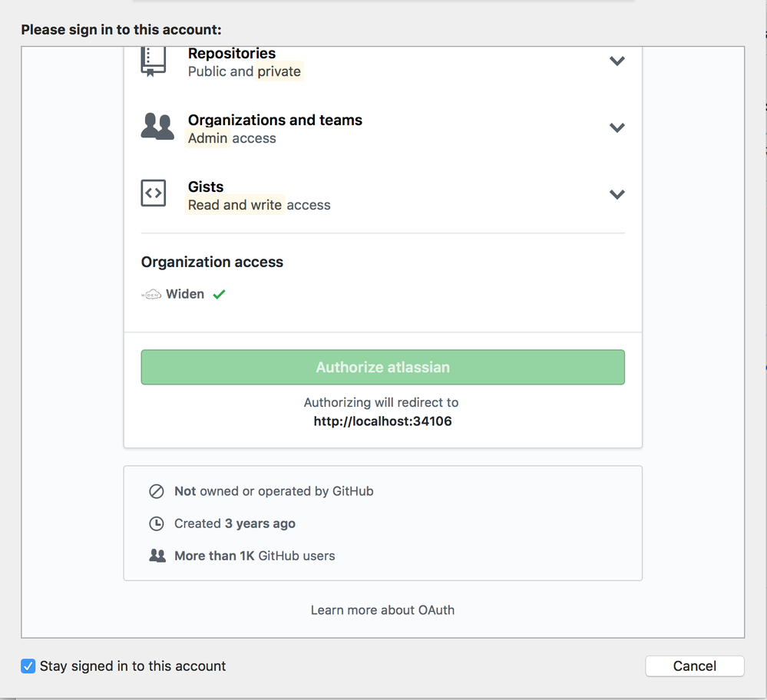This screenshot has height=700, width=767.
Task: Click the Authorize atlassian button
Action: [382, 367]
